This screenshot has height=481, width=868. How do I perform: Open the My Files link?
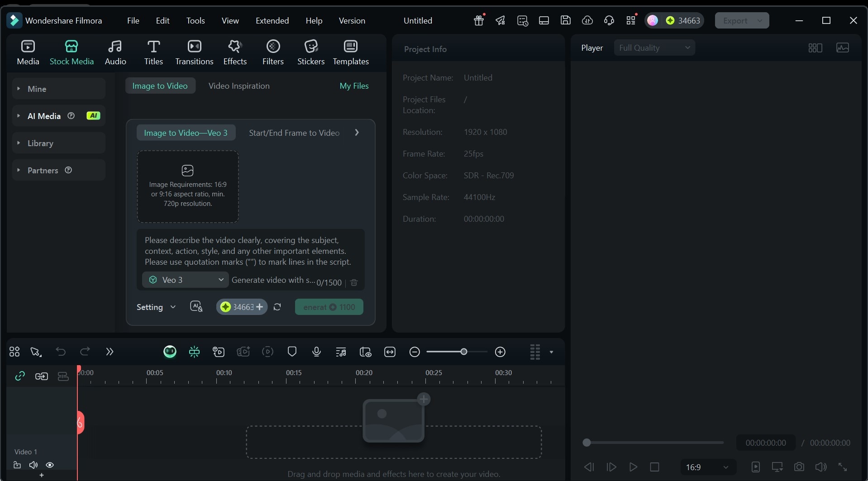pyautogui.click(x=354, y=86)
